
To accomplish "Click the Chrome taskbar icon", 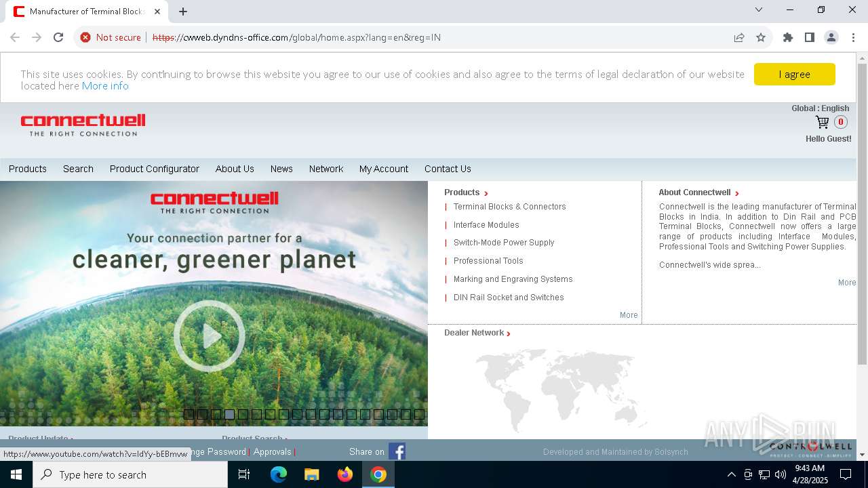I will (x=378, y=474).
